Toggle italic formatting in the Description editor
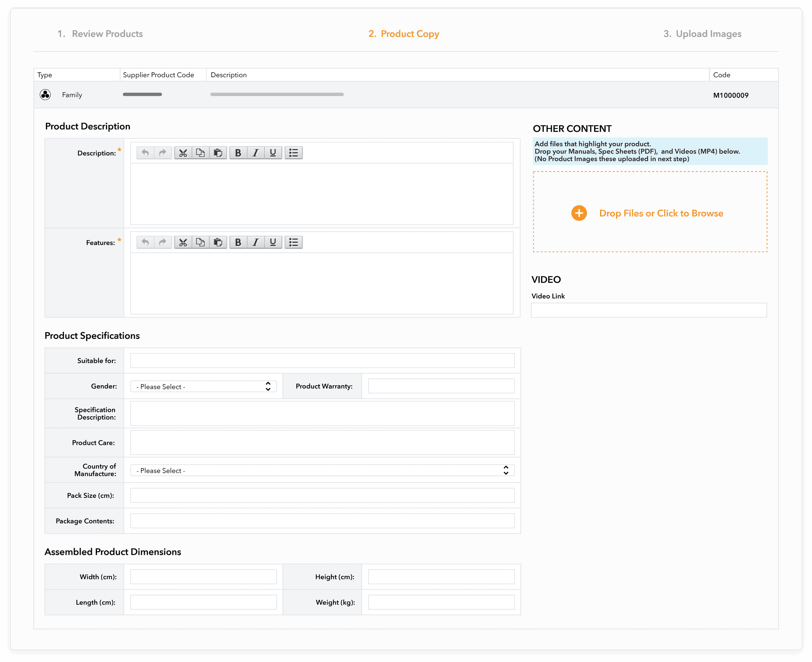 [255, 153]
